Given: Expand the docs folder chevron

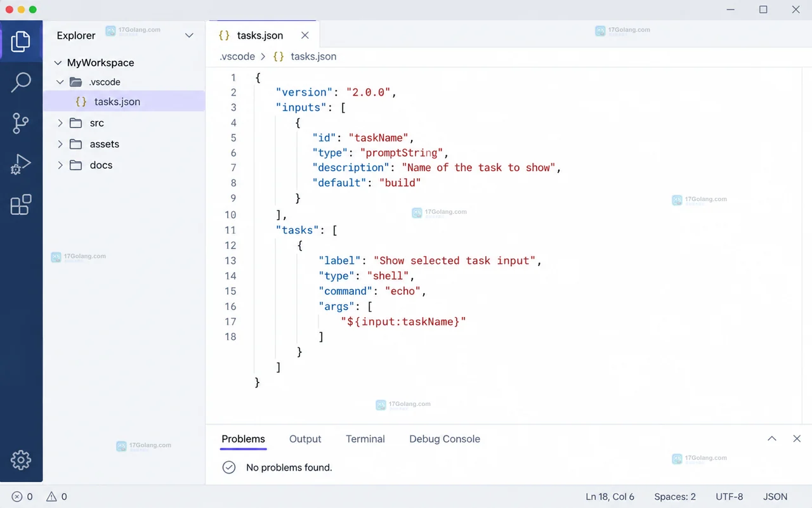Looking at the screenshot, I should pos(60,165).
